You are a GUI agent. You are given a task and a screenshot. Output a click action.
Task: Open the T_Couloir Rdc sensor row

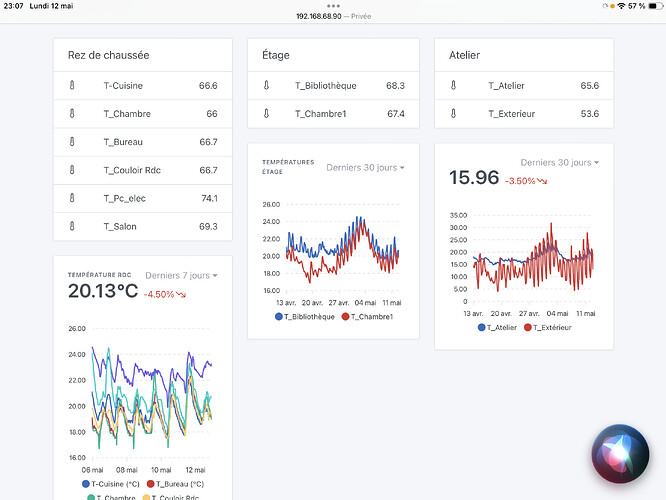pos(143,170)
